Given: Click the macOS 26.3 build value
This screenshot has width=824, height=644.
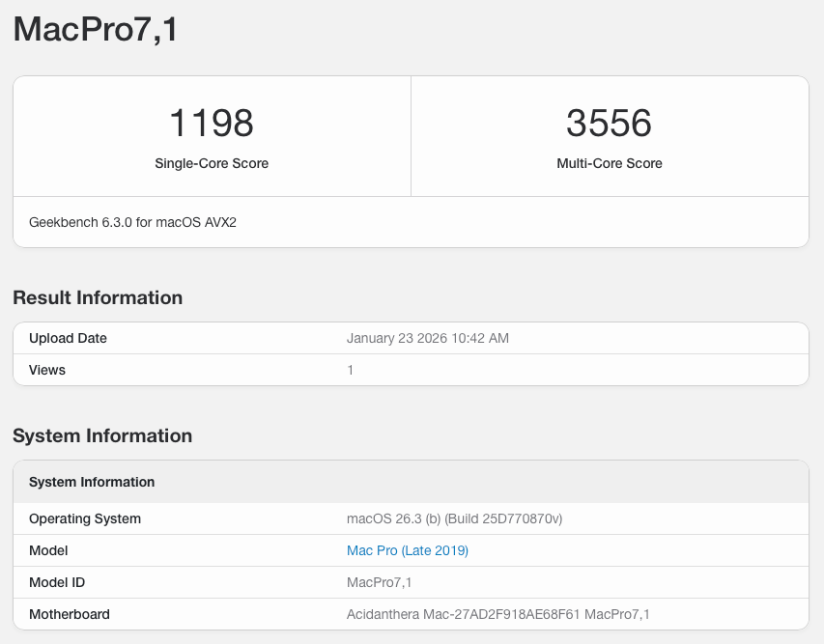Looking at the screenshot, I should (x=454, y=518).
